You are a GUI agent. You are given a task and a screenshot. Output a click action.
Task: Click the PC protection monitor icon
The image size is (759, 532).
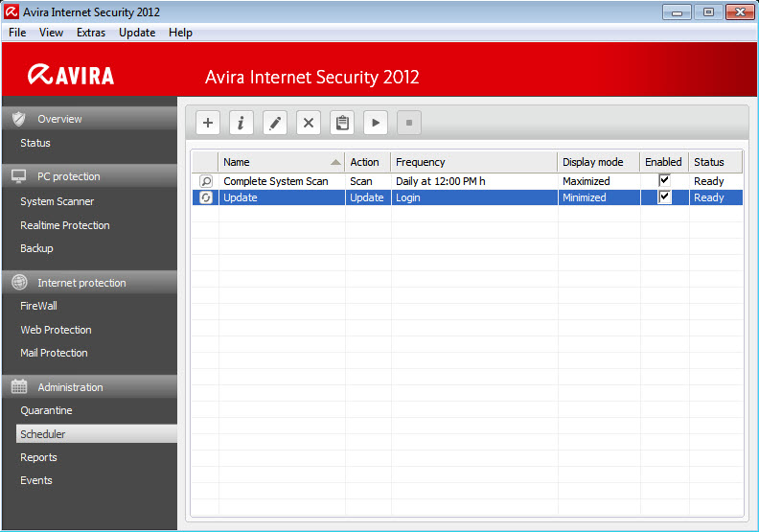[x=19, y=176]
